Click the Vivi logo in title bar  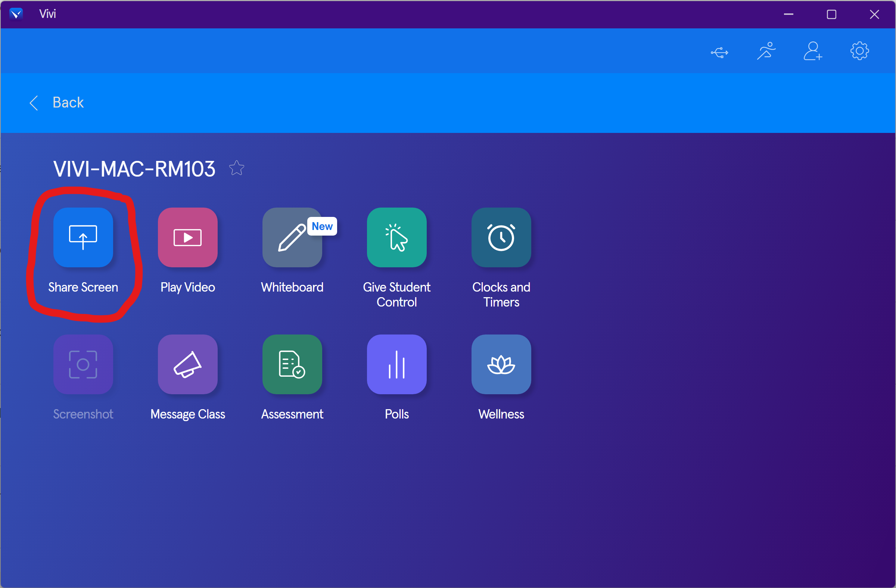pos(16,14)
